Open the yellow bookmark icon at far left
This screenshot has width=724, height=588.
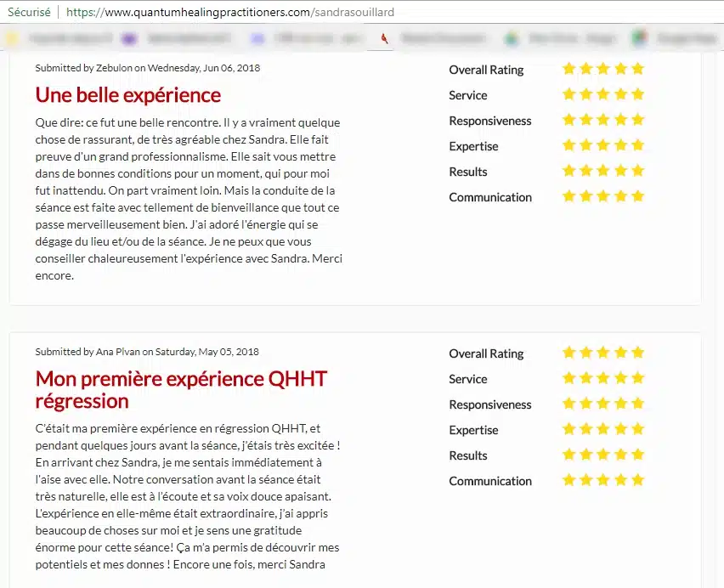12,39
